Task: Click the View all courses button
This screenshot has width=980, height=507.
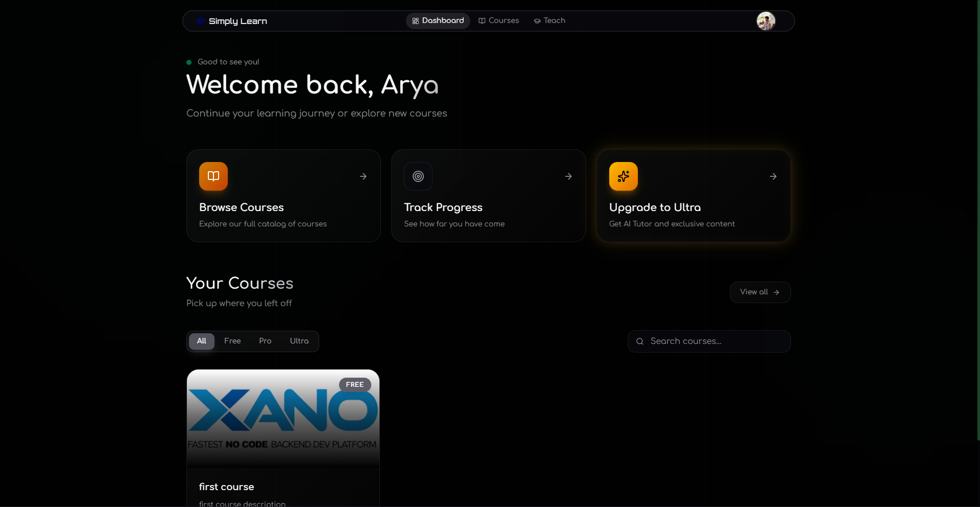Action: tap(759, 292)
